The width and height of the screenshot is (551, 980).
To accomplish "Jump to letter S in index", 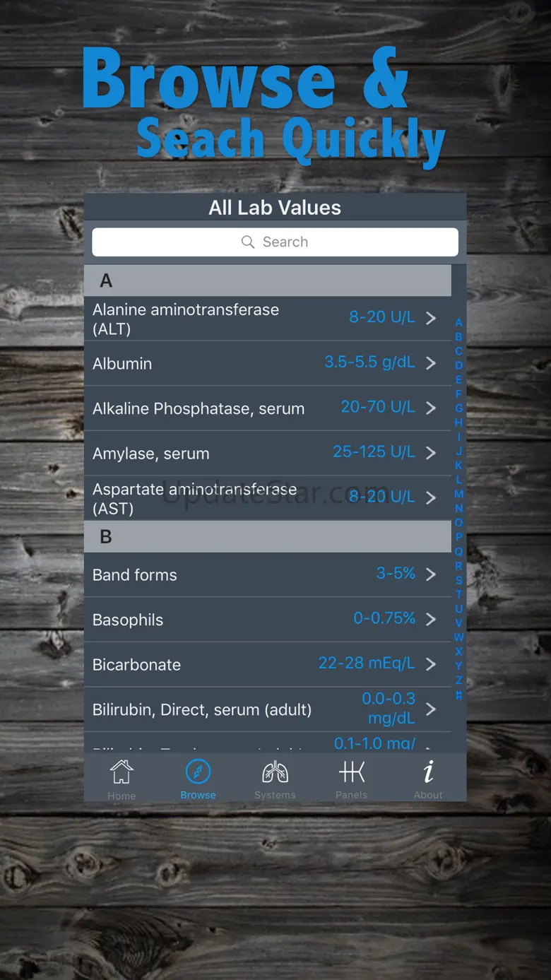I will 458,580.
